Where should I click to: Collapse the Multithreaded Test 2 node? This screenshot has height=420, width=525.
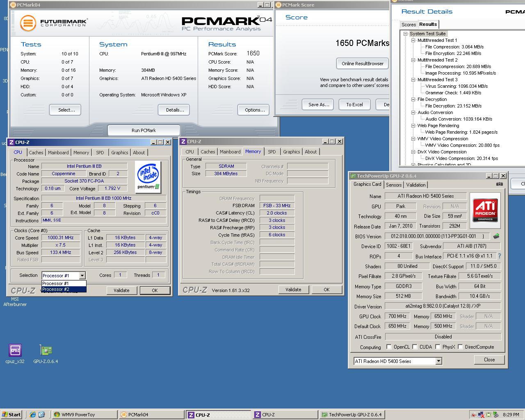tap(413, 60)
